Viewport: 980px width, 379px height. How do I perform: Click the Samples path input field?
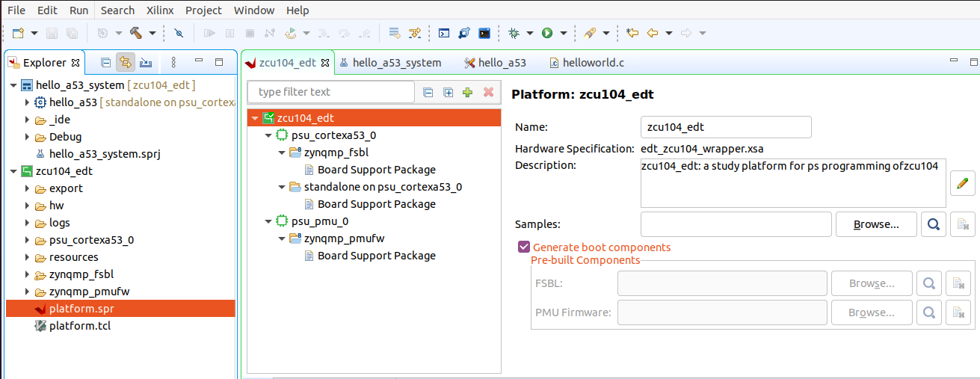point(736,224)
